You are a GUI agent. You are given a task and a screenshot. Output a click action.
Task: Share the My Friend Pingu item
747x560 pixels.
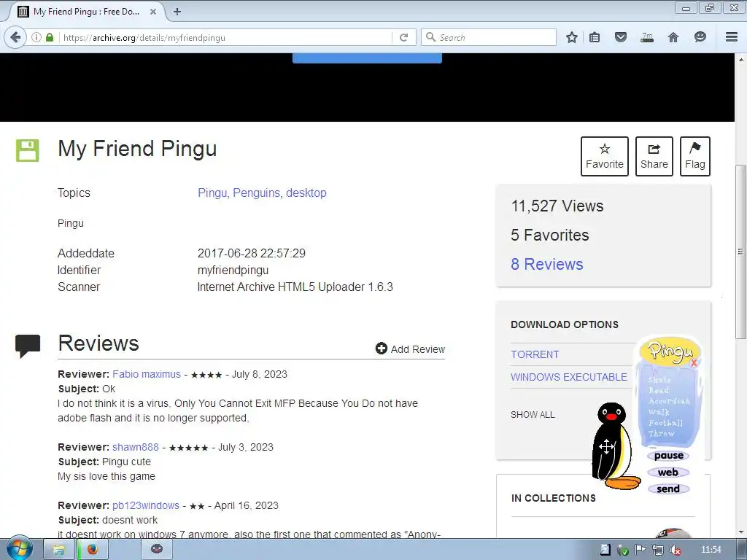coord(654,156)
